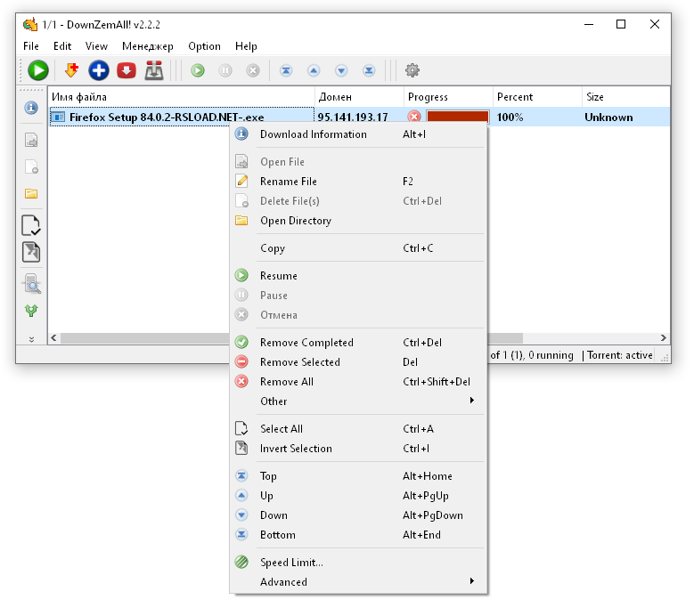This screenshot has width=694, height=616.
Task: Click the move-to-bottom toolbar icon
Action: coord(369,70)
